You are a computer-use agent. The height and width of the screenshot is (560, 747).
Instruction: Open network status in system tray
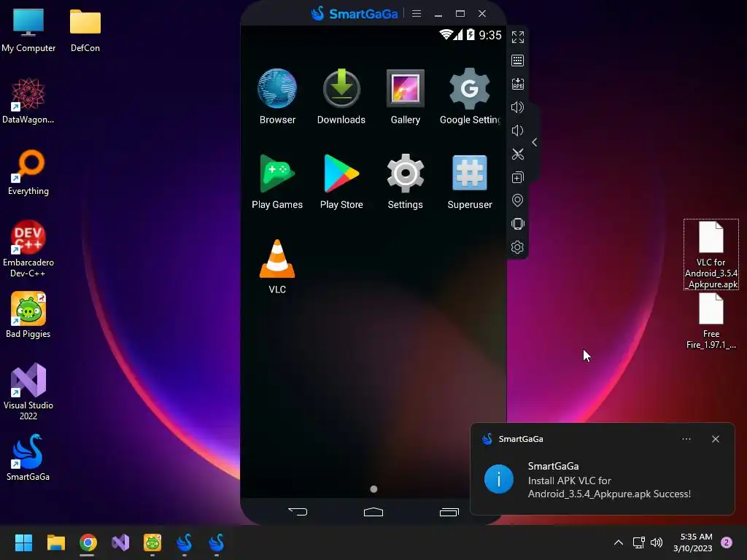point(638,542)
